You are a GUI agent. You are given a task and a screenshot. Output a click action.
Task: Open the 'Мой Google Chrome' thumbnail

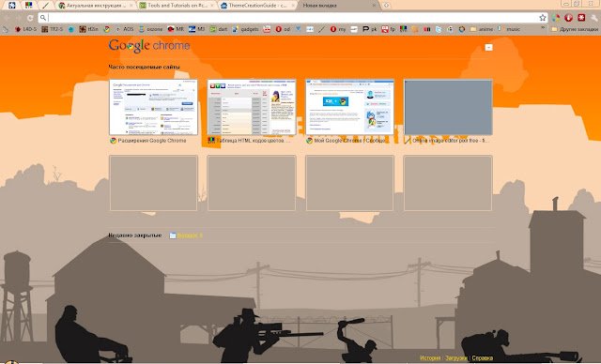[349, 107]
